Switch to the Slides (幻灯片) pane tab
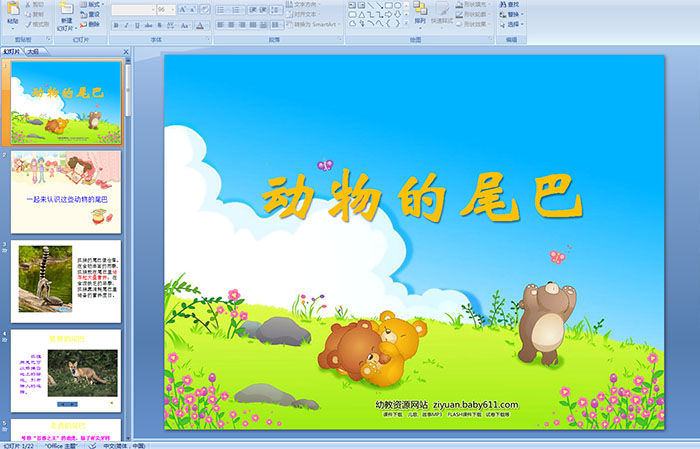 pyautogui.click(x=12, y=52)
